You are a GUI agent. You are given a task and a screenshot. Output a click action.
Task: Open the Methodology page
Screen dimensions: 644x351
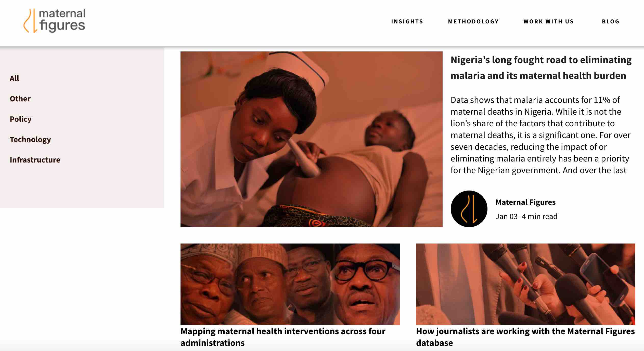pyautogui.click(x=473, y=22)
